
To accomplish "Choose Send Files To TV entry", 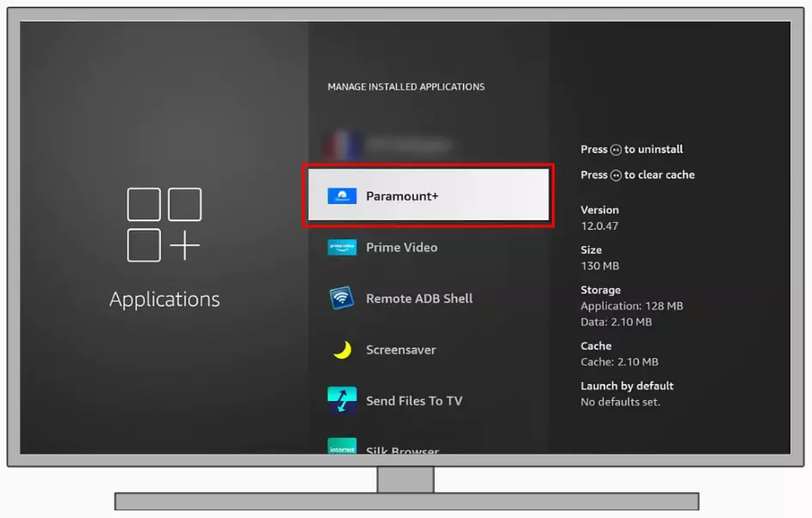I will click(428, 401).
